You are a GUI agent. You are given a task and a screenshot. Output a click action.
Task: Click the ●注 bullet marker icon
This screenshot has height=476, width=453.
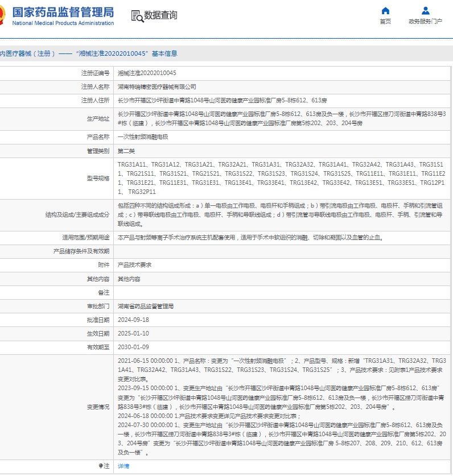[x=101, y=466]
